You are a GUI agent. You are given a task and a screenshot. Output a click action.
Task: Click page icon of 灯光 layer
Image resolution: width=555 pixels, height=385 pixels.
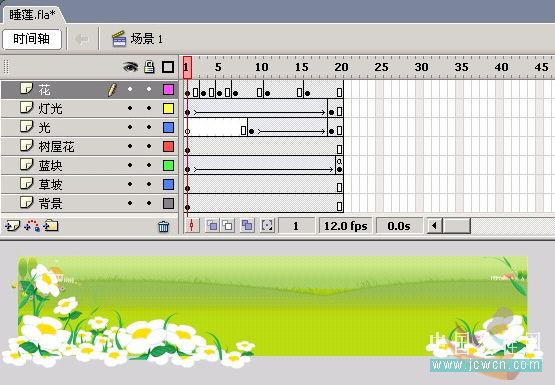(27, 108)
